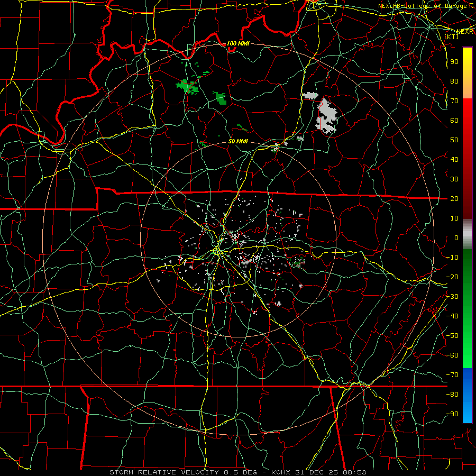Viewport: 476px width, 476px height.
Task: Pick the gray zero-velocity segment of color bar
Action: (x=467, y=234)
